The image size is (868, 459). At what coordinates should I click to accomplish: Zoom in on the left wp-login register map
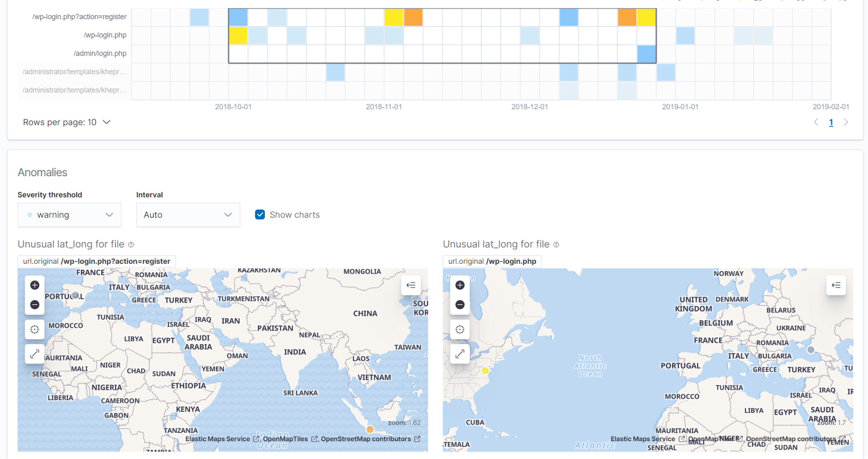[x=35, y=285]
